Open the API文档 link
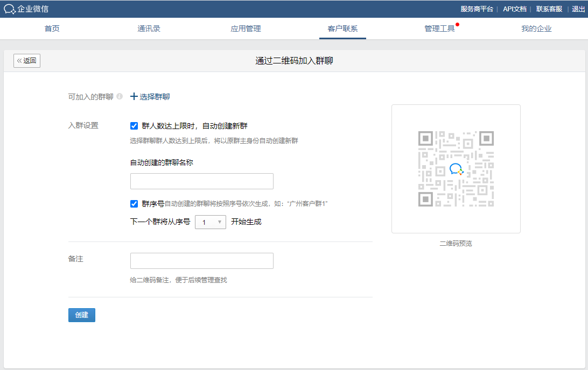This screenshot has width=588, height=370. click(x=515, y=9)
